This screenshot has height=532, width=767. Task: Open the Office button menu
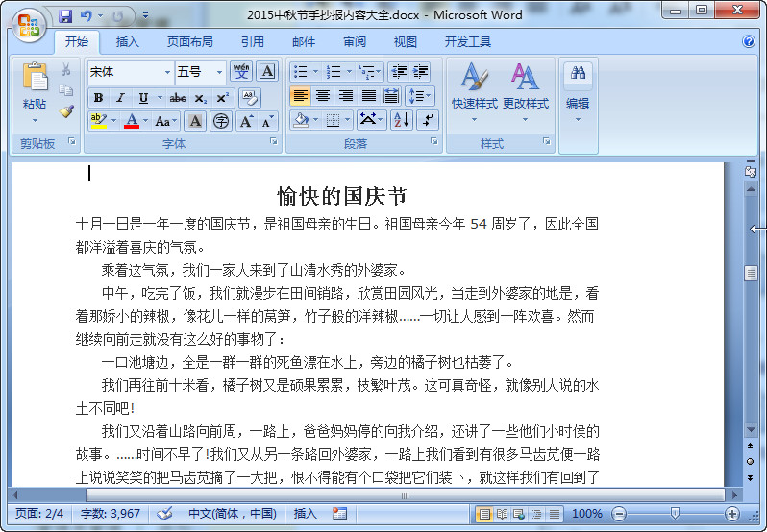coord(29,25)
